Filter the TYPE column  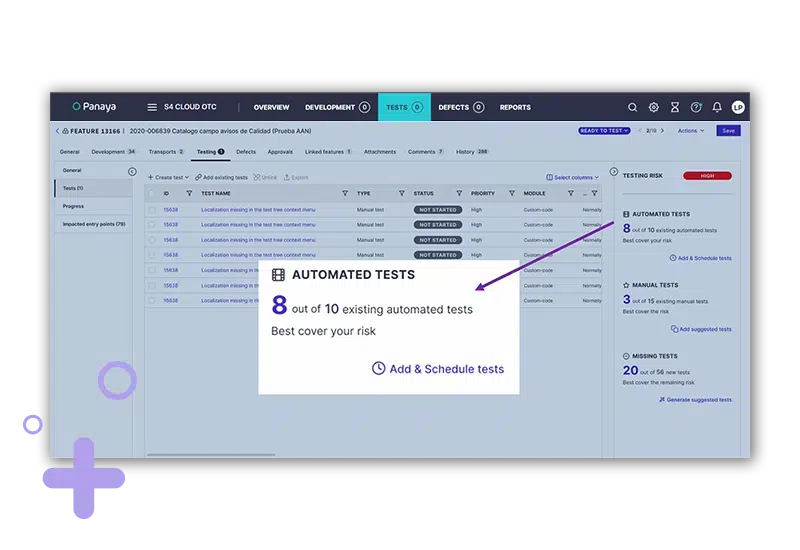tap(402, 193)
